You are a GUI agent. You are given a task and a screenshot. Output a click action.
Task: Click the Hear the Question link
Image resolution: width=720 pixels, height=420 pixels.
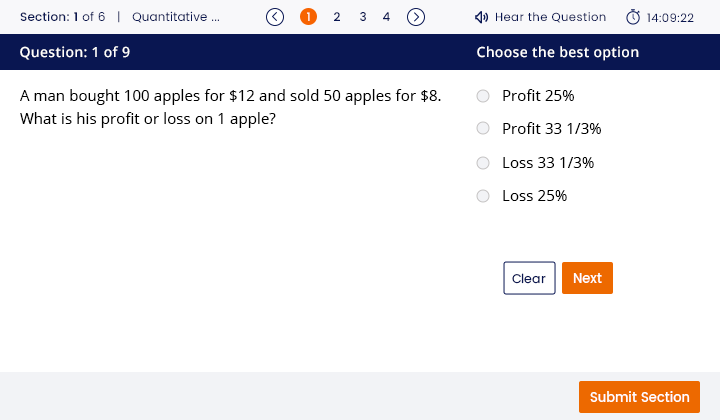550,17
